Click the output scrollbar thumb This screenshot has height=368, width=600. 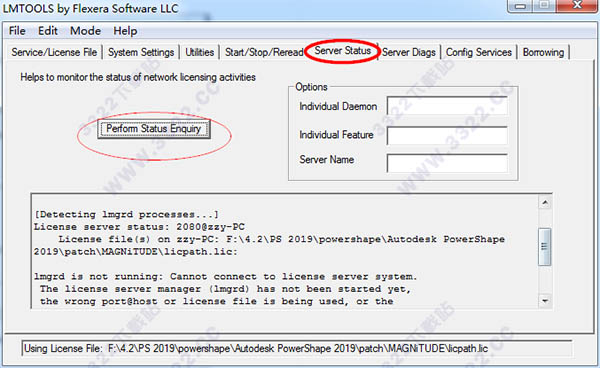[545, 247]
